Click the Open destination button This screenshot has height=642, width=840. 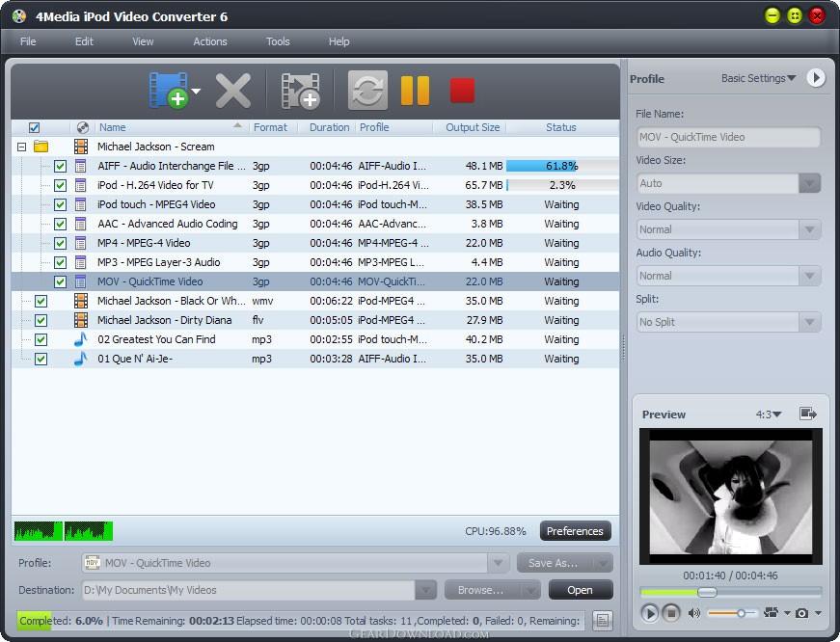click(581, 590)
